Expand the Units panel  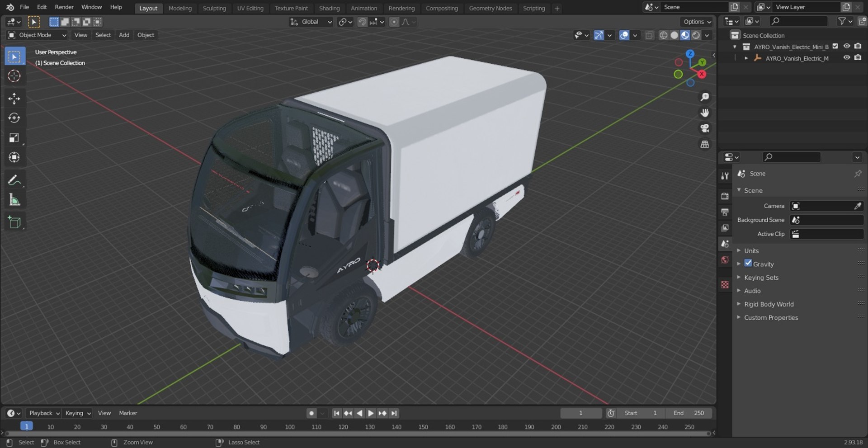(x=751, y=250)
